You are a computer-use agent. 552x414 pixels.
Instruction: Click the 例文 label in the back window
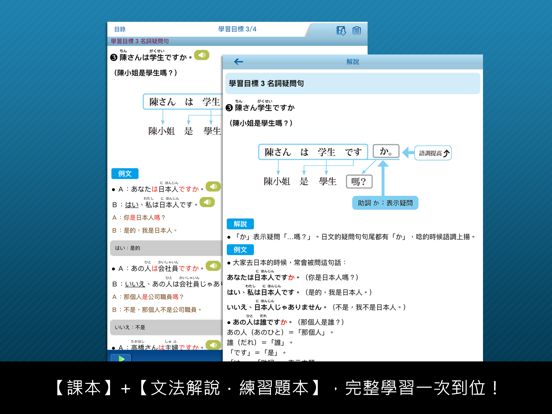(x=125, y=173)
